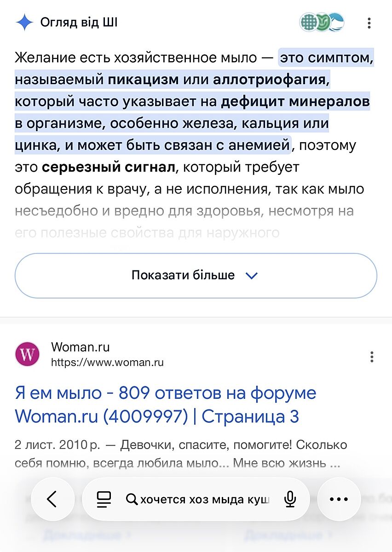Open the Woman.ru site name
This screenshot has height=552, width=392.
coord(81,347)
